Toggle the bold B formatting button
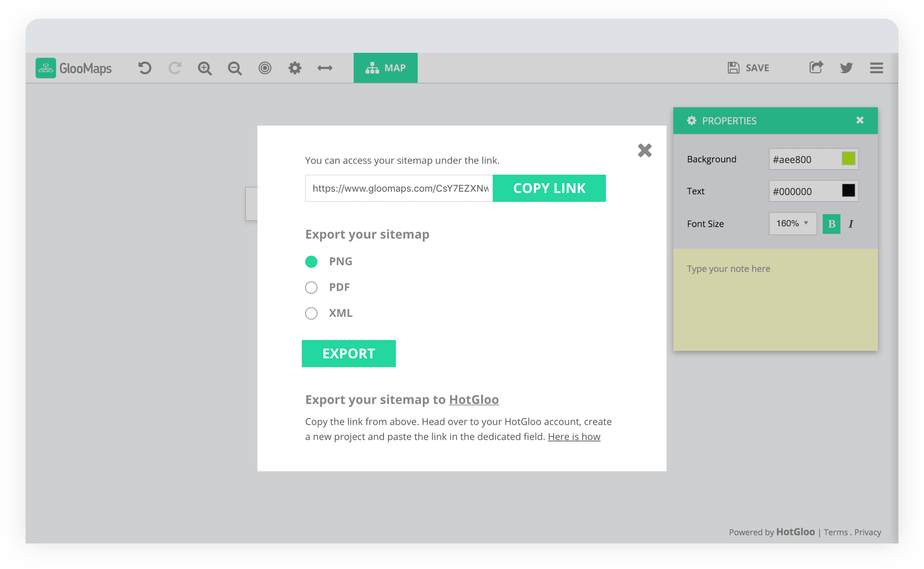924x569 pixels. tap(831, 224)
